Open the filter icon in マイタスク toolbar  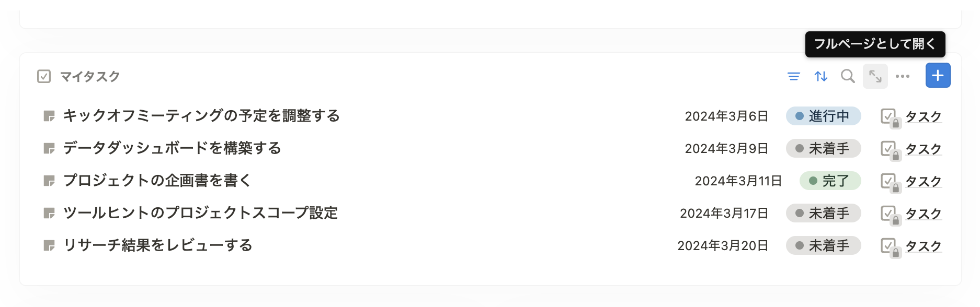tap(793, 76)
